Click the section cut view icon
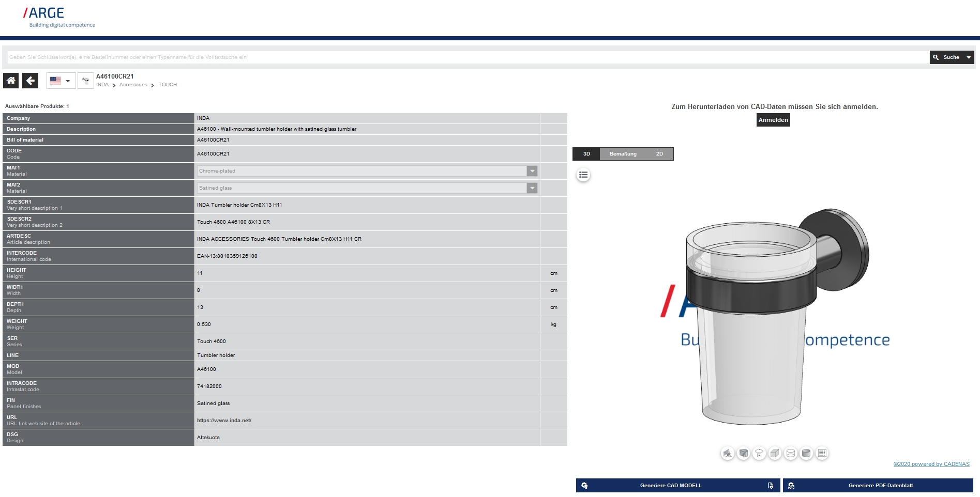 (x=728, y=454)
